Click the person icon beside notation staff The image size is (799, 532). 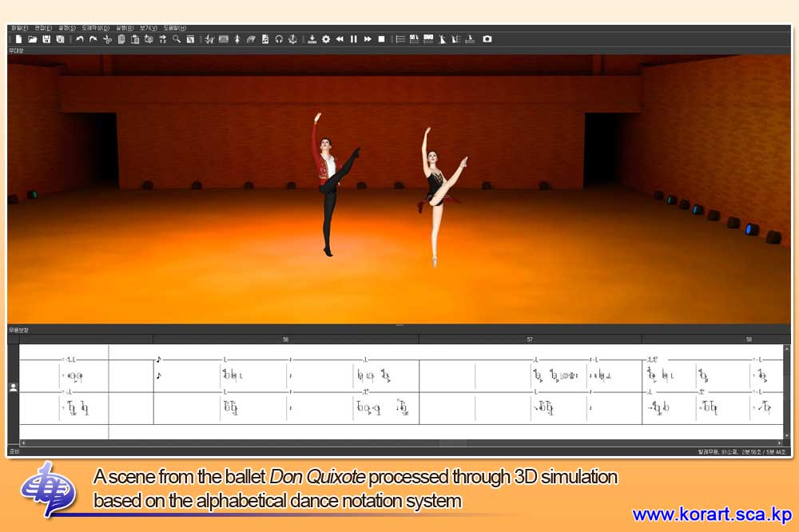pos(14,387)
